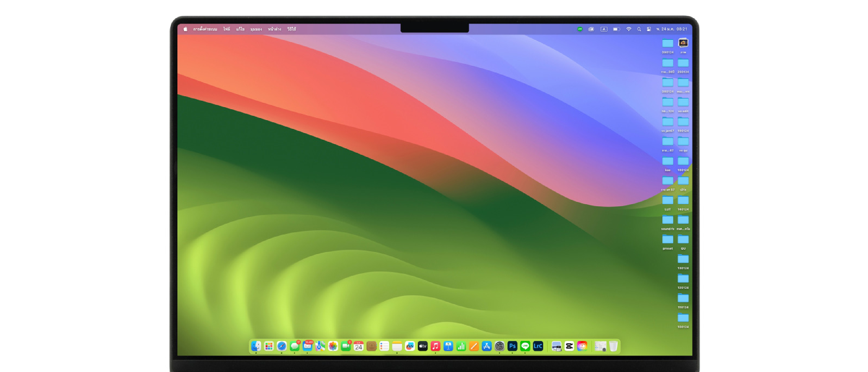868x372 pixels.
Task: Open the มุมมอง menu in menu bar
Action: 256,29
